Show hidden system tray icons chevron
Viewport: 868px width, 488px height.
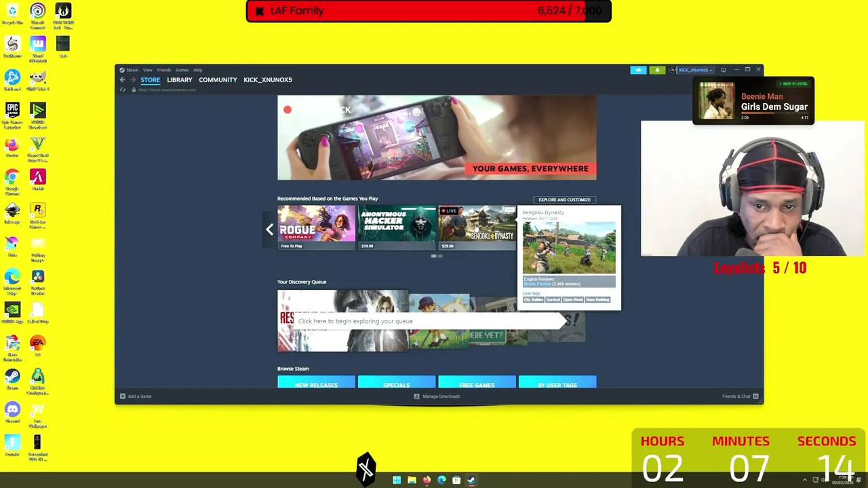(x=805, y=481)
